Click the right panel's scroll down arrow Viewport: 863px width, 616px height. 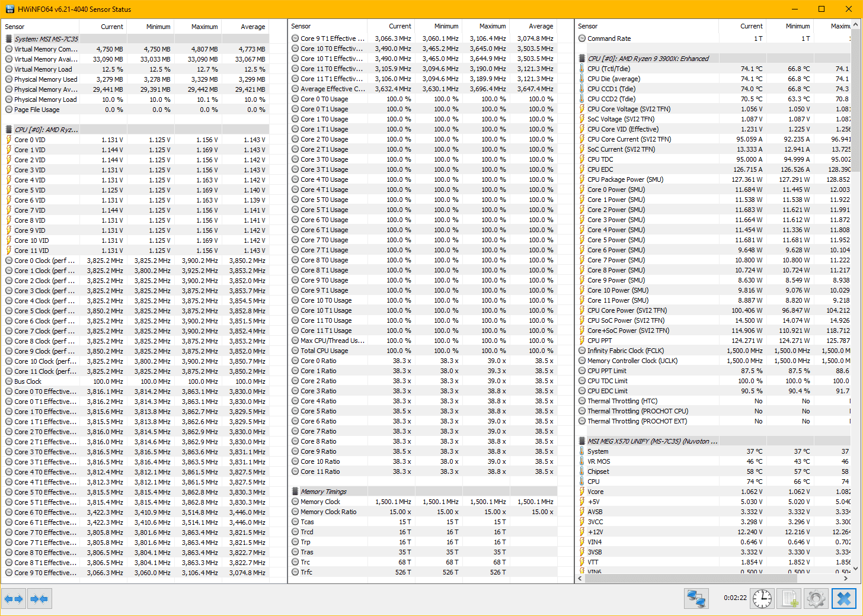tap(855, 568)
